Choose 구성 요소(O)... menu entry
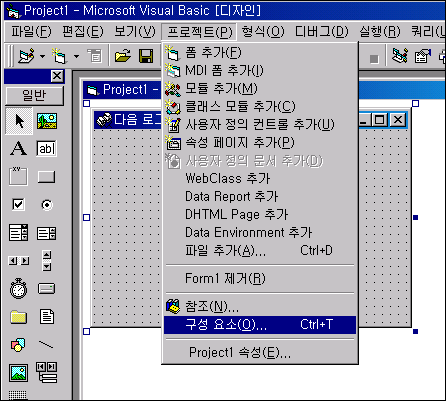The image size is (446, 401). [x=260, y=325]
